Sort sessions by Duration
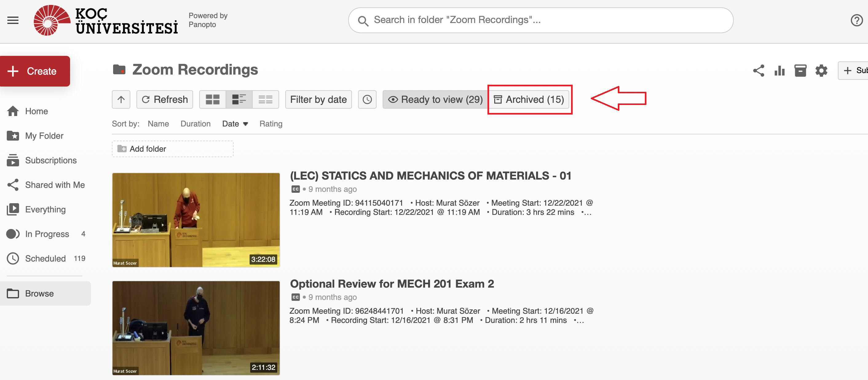 pos(195,124)
